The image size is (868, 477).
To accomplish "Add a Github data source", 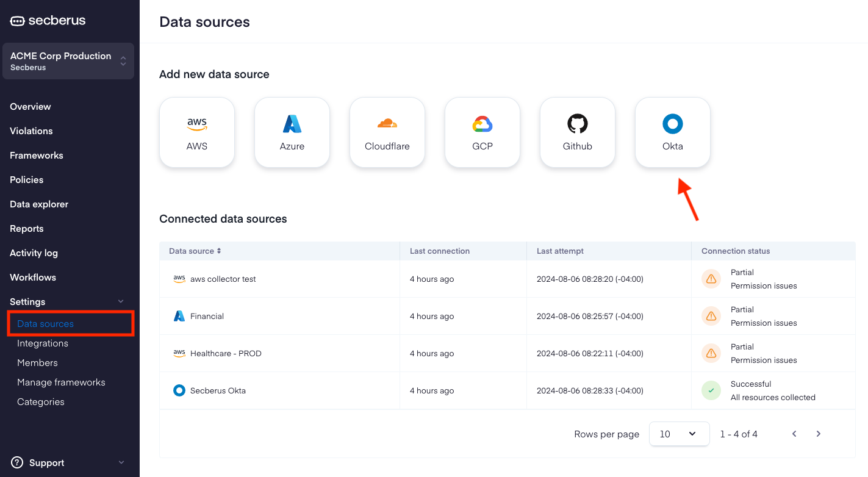I will 578,132.
